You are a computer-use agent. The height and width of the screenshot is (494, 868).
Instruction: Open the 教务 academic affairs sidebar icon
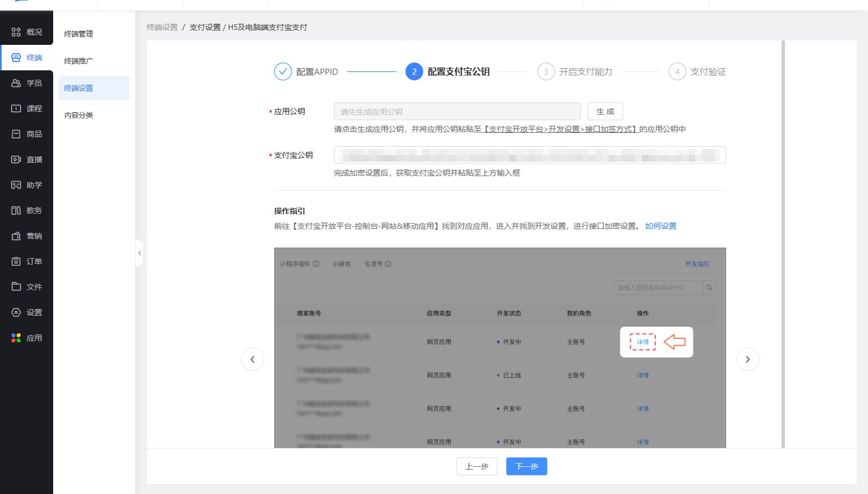click(16, 210)
